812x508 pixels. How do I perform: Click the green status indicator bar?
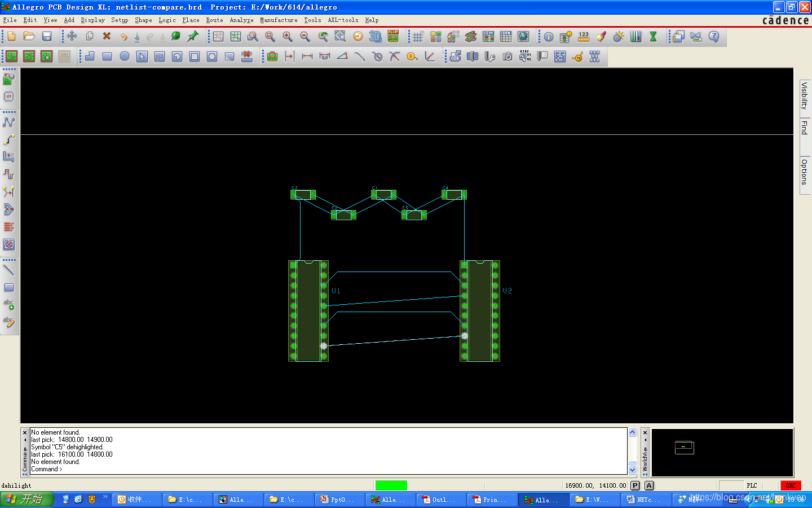tap(391, 485)
